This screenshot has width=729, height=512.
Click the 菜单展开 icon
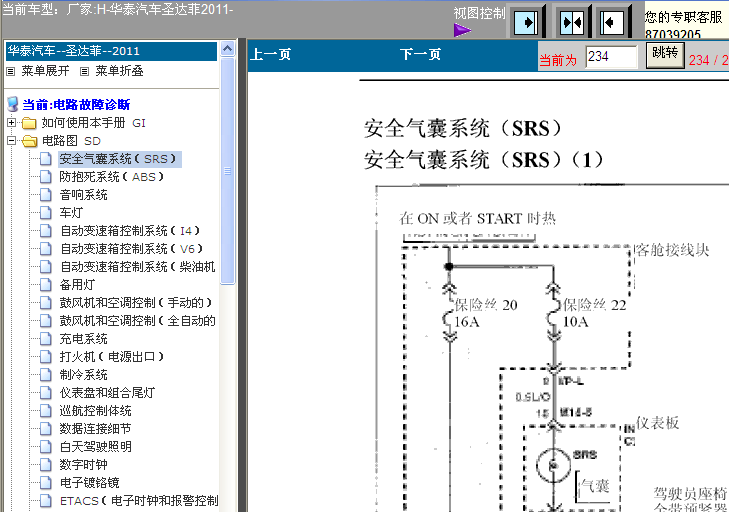(11, 72)
